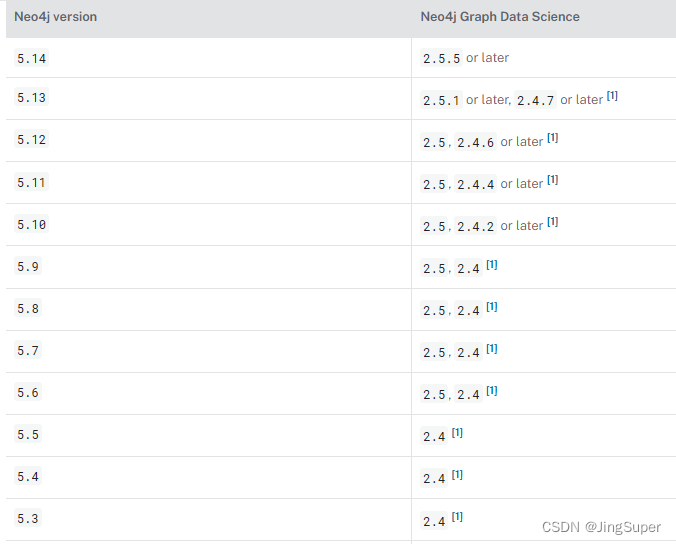
Task: Click 2.4 value in the 5.3 row
Action: point(434,522)
